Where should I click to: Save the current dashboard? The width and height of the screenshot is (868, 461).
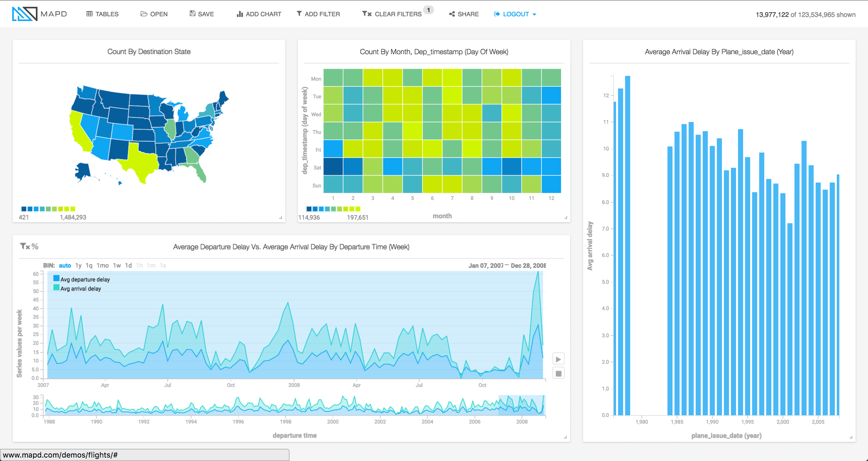point(202,14)
